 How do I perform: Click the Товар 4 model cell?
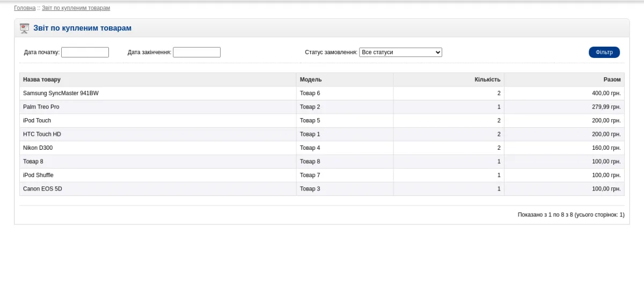click(x=345, y=148)
